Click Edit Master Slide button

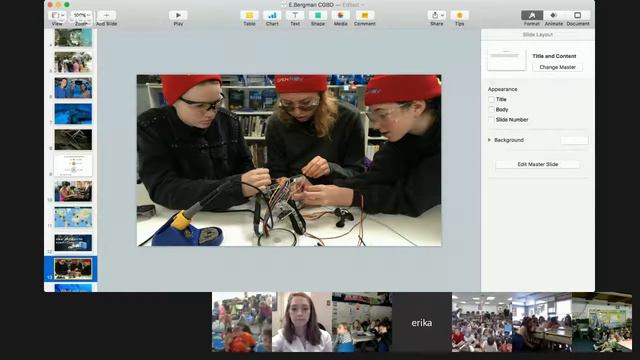coord(538,164)
